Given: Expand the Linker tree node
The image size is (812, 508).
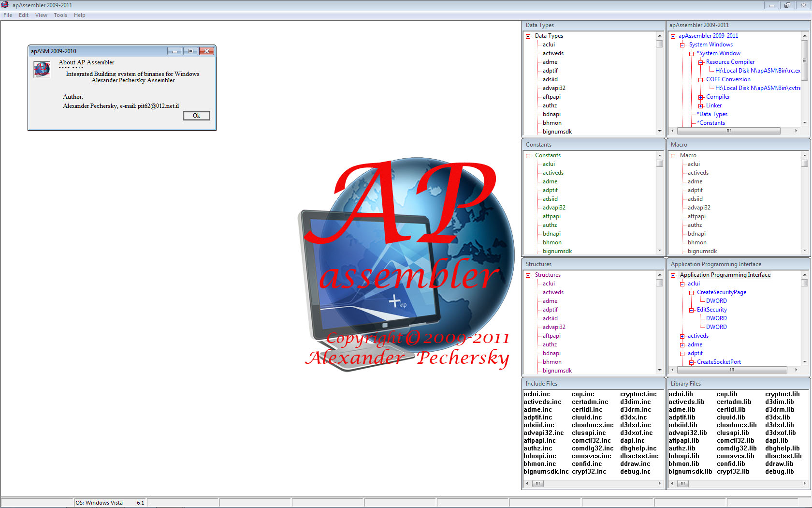Looking at the screenshot, I should [700, 106].
